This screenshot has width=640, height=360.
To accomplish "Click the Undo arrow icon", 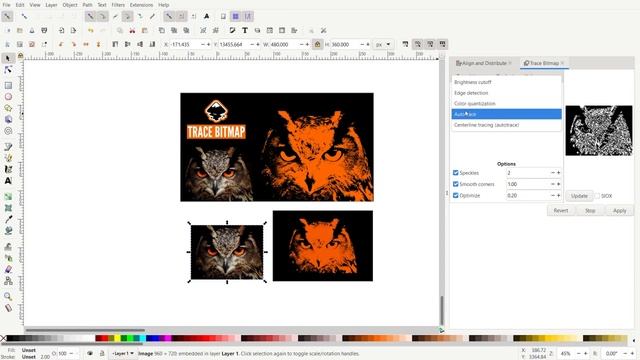I will (91, 31).
